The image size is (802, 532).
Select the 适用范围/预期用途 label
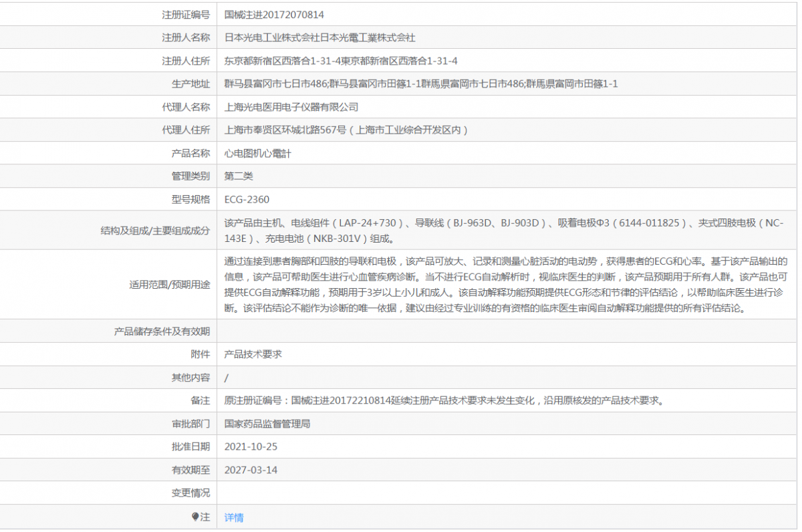pos(170,285)
